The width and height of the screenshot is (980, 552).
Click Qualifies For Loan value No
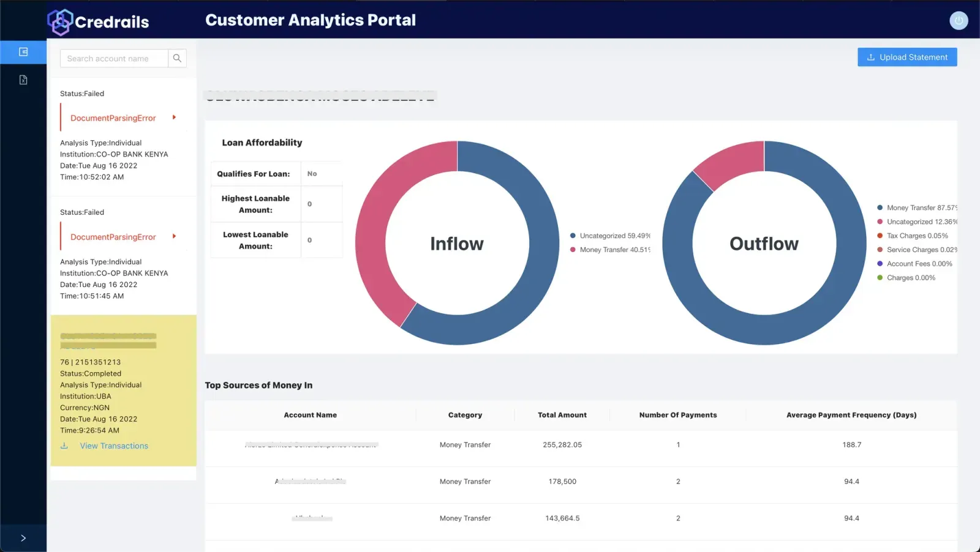pyautogui.click(x=312, y=174)
